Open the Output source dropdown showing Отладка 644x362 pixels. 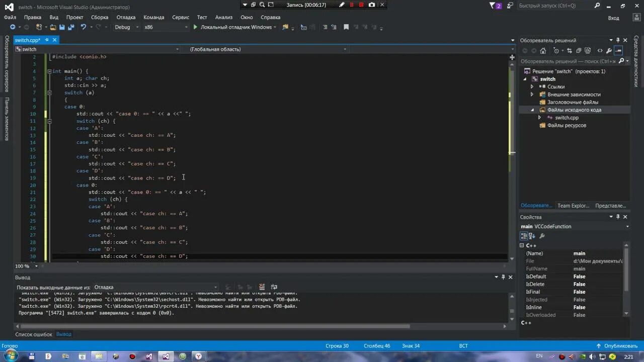point(155,288)
